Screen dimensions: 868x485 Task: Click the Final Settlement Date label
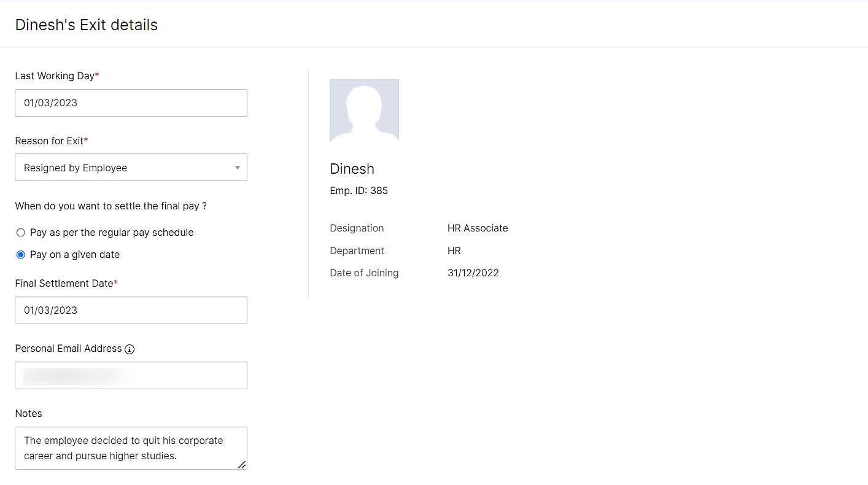point(64,284)
